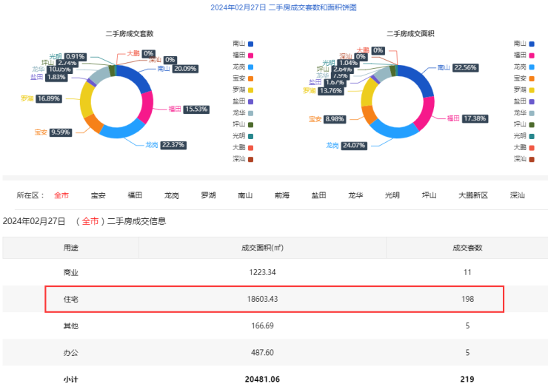Viewport: 548px width, 392px height.
Task: Open the 光明 district filter
Action: click(x=392, y=195)
